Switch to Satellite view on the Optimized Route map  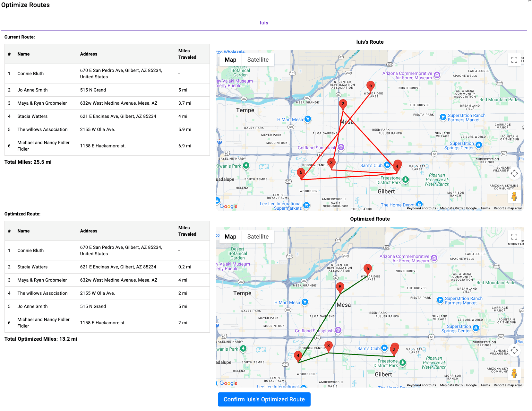pos(258,237)
